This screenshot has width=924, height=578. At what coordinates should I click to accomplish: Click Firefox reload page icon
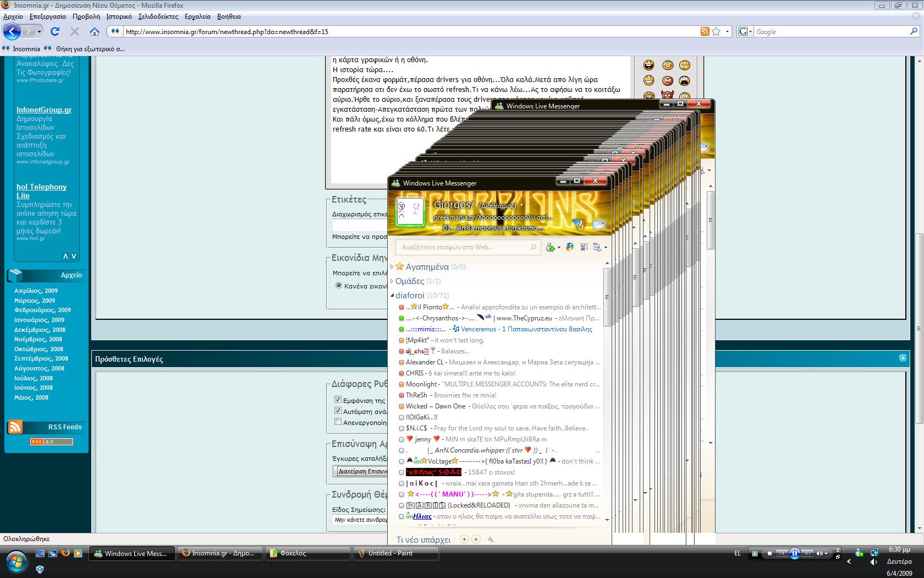54,31
